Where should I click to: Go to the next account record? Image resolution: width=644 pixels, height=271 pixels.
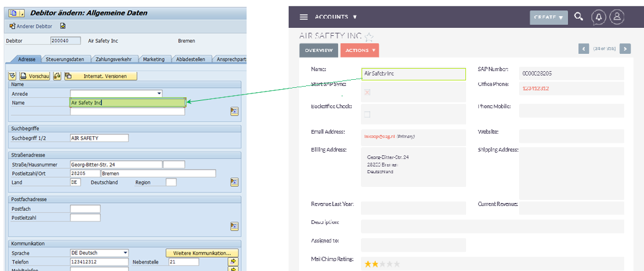pyautogui.click(x=625, y=48)
